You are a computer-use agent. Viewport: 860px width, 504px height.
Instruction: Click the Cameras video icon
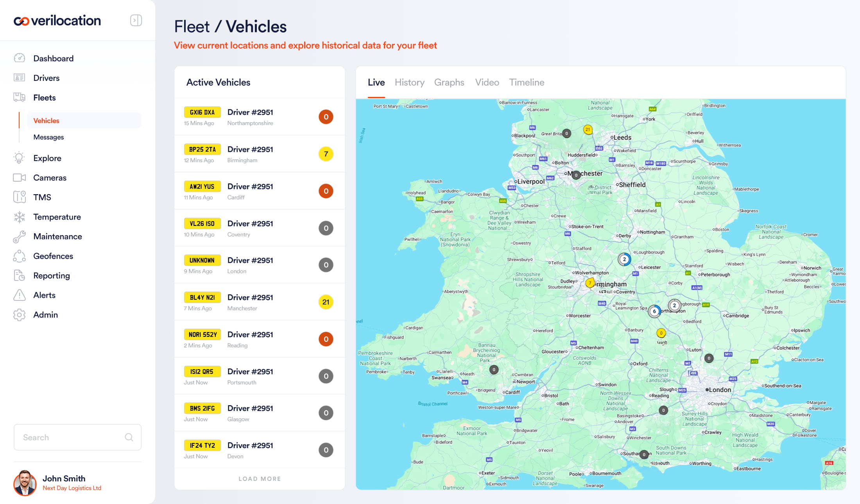19,178
